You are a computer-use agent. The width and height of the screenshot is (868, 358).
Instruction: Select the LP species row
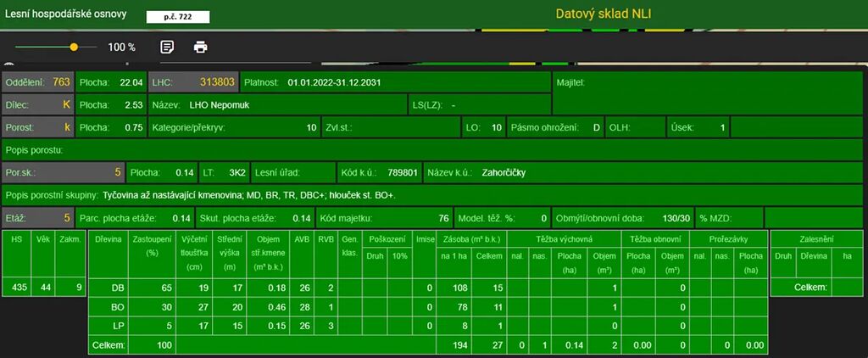point(118,326)
